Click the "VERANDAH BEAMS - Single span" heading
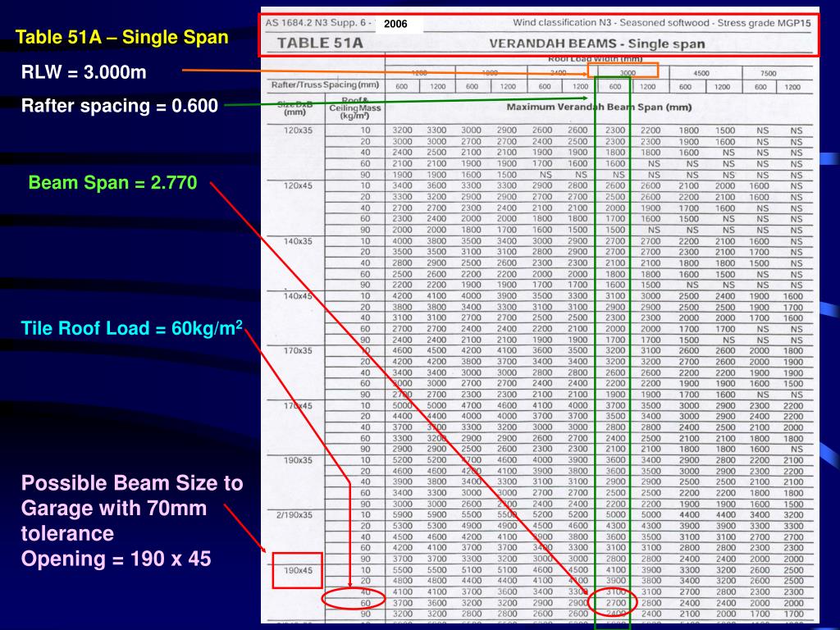 597,44
